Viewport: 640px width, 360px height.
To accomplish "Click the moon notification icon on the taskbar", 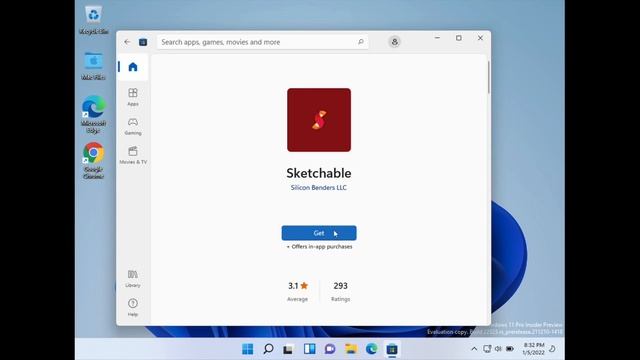I will click(x=552, y=349).
